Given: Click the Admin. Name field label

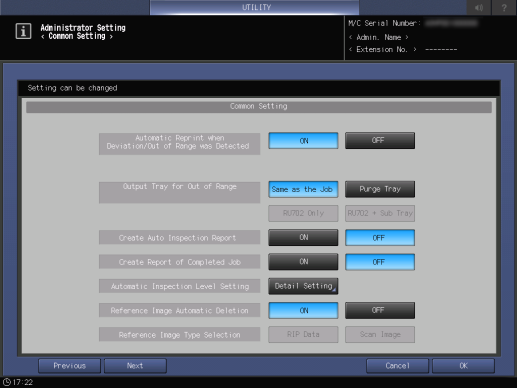Looking at the screenshot, I should coord(378,37).
